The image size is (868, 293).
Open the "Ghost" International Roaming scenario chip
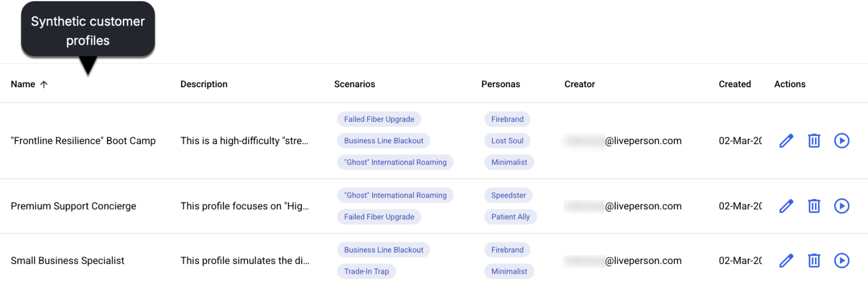(395, 162)
